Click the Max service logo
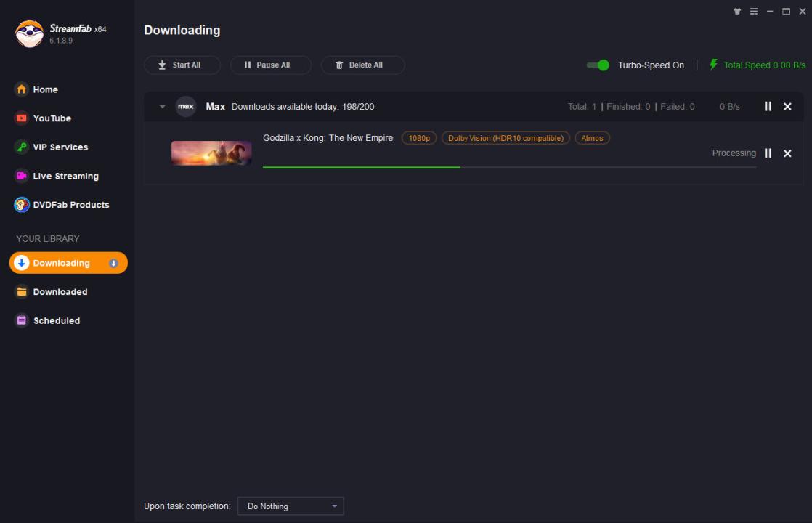The width and height of the screenshot is (812, 523). (186, 107)
